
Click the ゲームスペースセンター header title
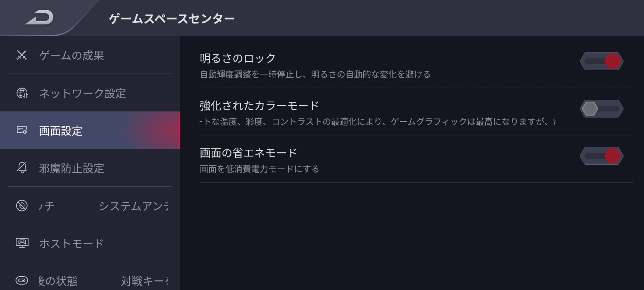coord(172,18)
